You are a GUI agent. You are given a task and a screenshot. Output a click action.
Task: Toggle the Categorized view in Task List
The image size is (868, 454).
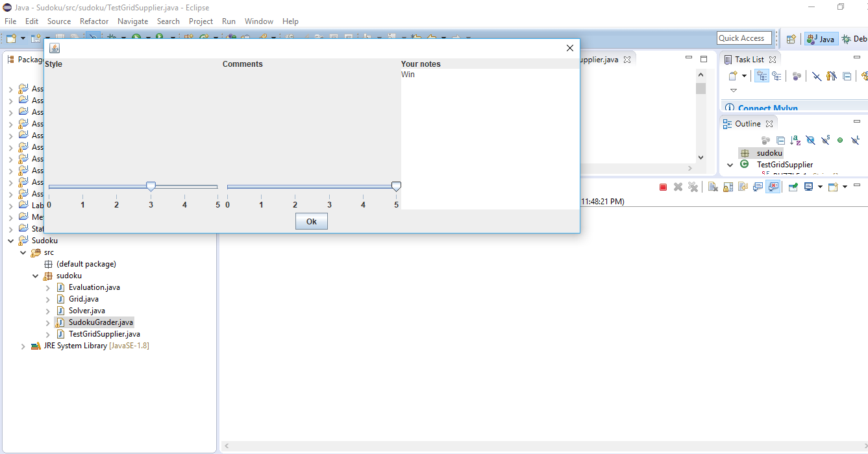(762, 76)
